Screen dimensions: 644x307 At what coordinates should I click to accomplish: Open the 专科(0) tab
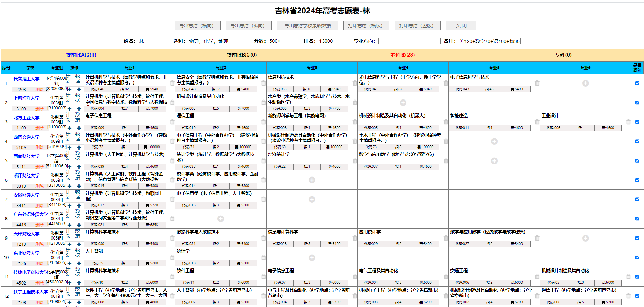[563, 55]
